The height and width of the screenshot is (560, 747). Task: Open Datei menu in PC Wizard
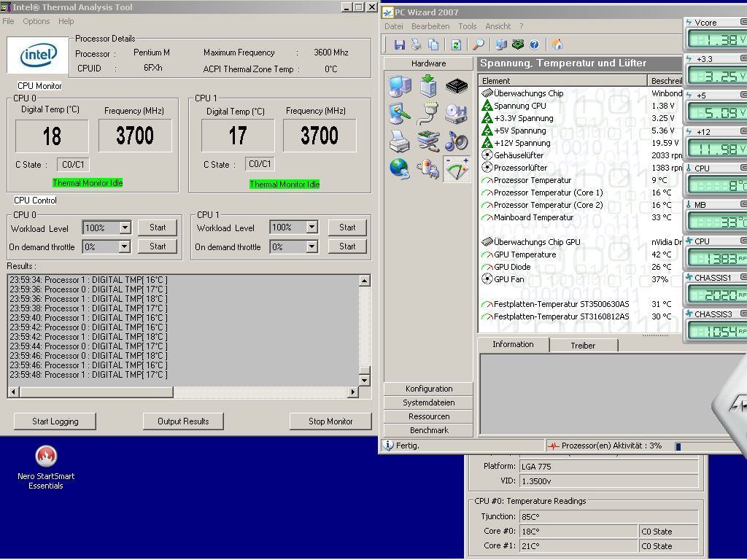pos(393,26)
